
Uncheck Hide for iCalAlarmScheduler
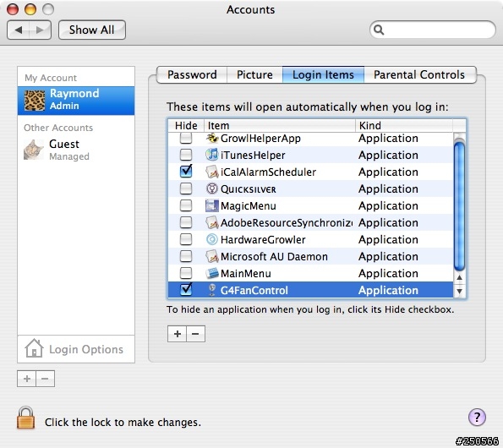[186, 172]
